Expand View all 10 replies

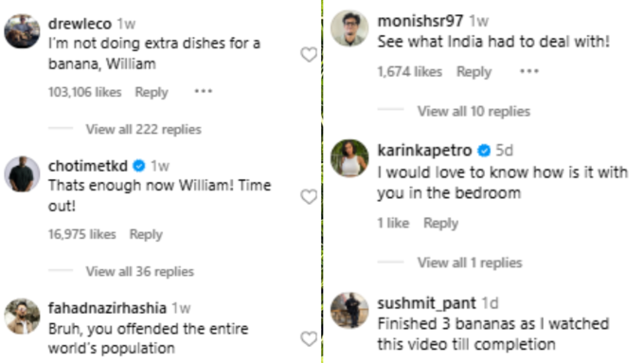(474, 112)
